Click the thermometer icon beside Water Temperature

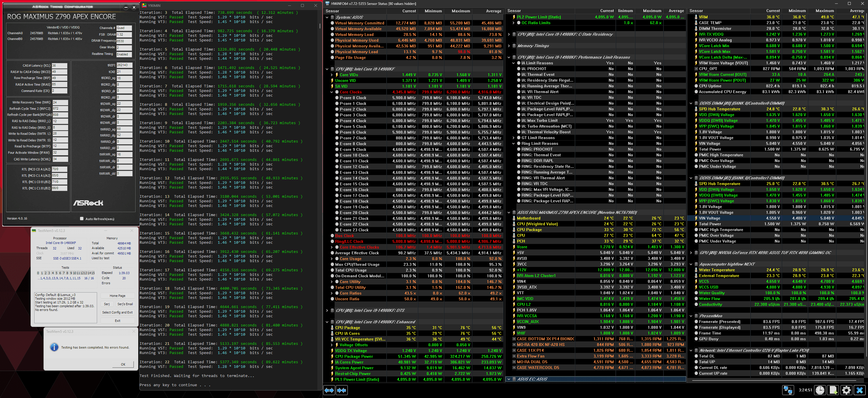pos(696,270)
